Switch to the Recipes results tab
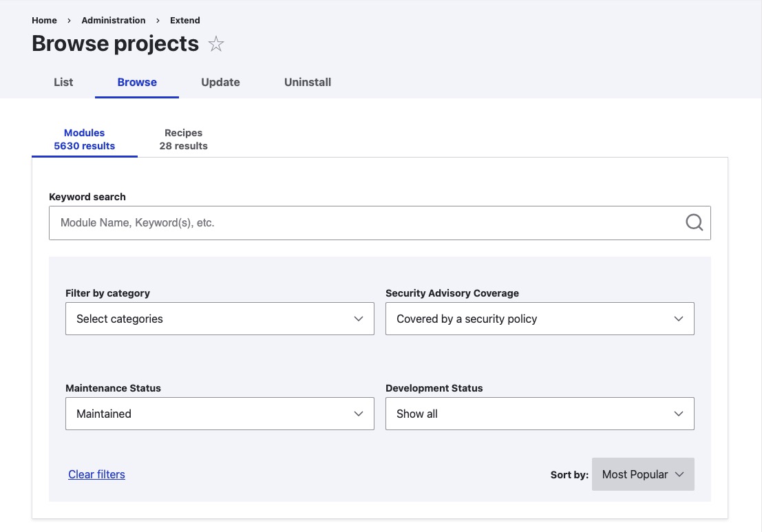 pos(183,139)
